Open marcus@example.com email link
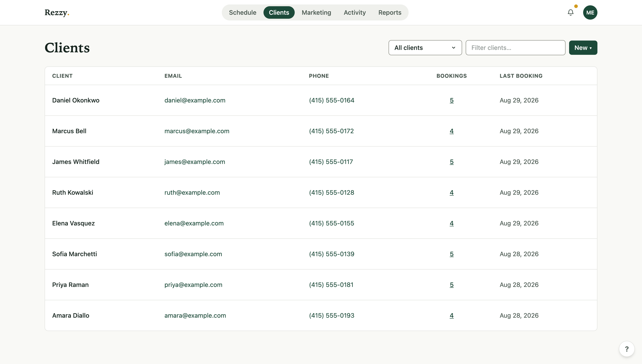Image resolution: width=642 pixels, height=364 pixels. tap(197, 131)
